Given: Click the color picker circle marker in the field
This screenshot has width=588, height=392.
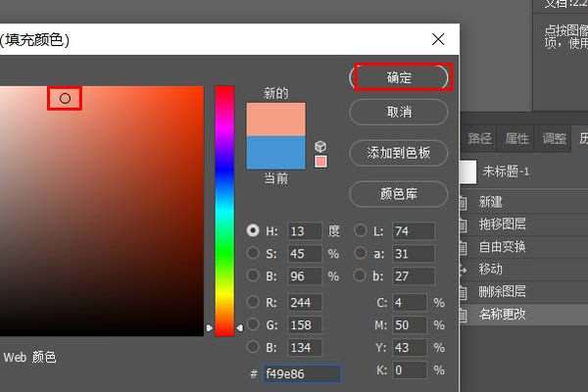Looking at the screenshot, I should pos(65,98).
